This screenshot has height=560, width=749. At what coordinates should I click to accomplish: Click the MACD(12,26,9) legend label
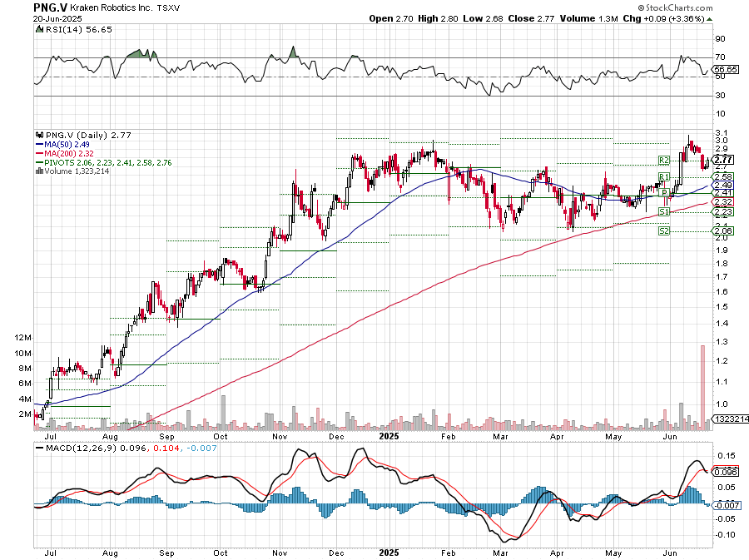82,448
